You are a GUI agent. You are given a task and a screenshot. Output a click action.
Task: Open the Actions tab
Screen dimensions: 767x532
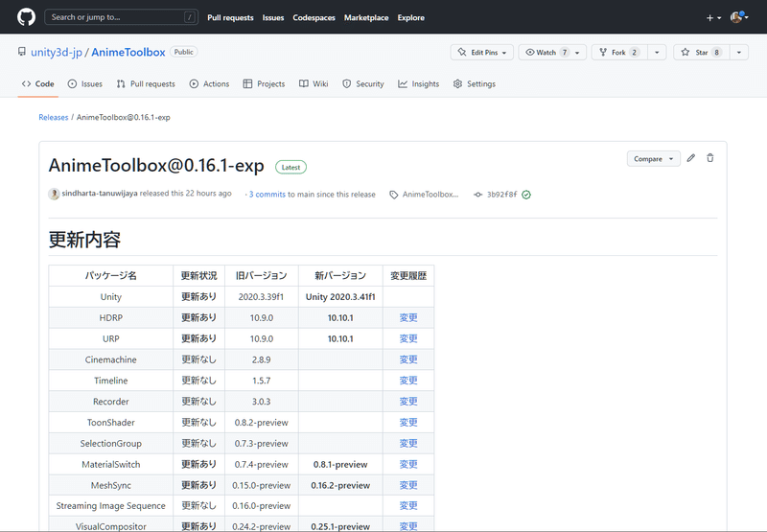pyautogui.click(x=209, y=83)
